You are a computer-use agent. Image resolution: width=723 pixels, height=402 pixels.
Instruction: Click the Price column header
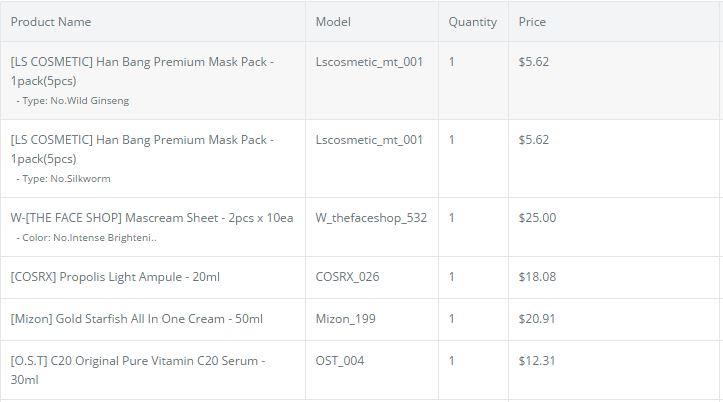click(x=532, y=22)
